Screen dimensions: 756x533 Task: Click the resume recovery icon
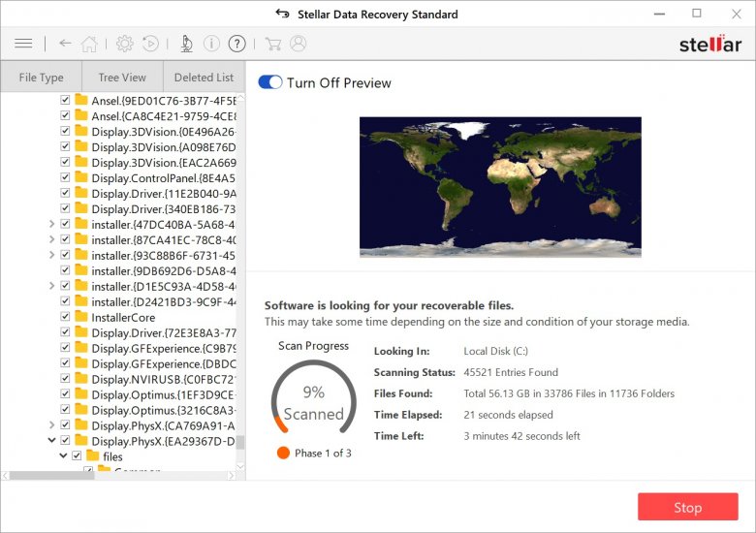(x=150, y=44)
